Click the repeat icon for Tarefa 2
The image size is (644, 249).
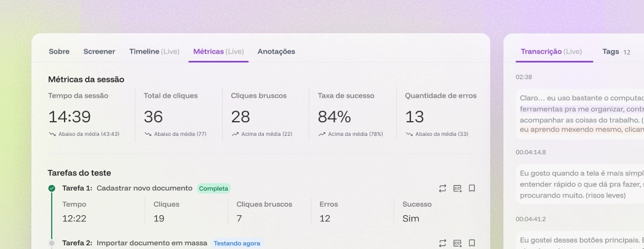[442, 243]
